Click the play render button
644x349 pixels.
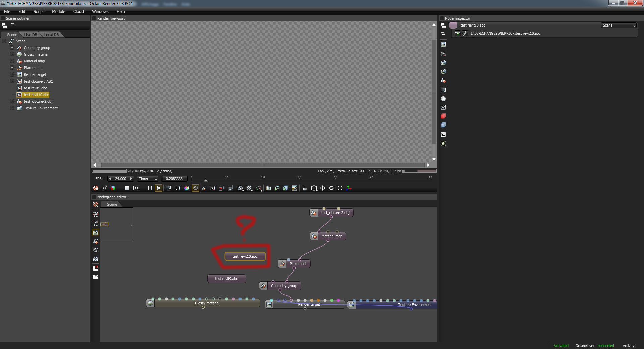[x=159, y=188]
